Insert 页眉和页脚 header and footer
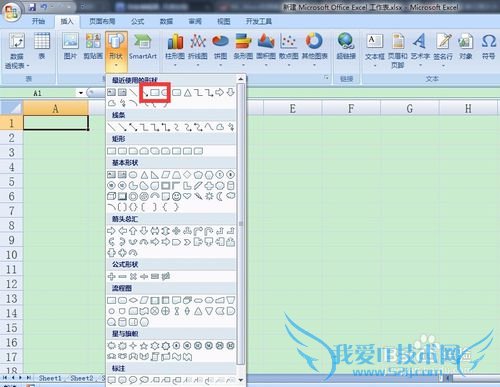 point(398,50)
